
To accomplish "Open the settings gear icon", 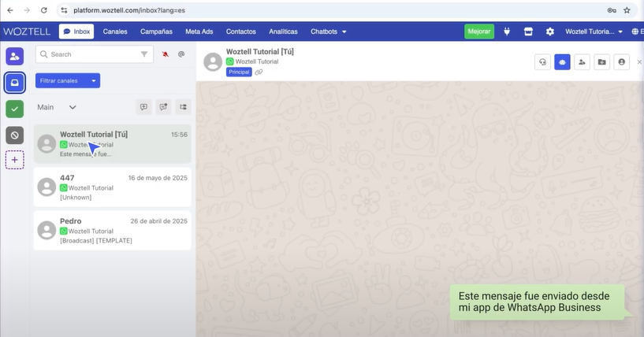I will [550, 31].
